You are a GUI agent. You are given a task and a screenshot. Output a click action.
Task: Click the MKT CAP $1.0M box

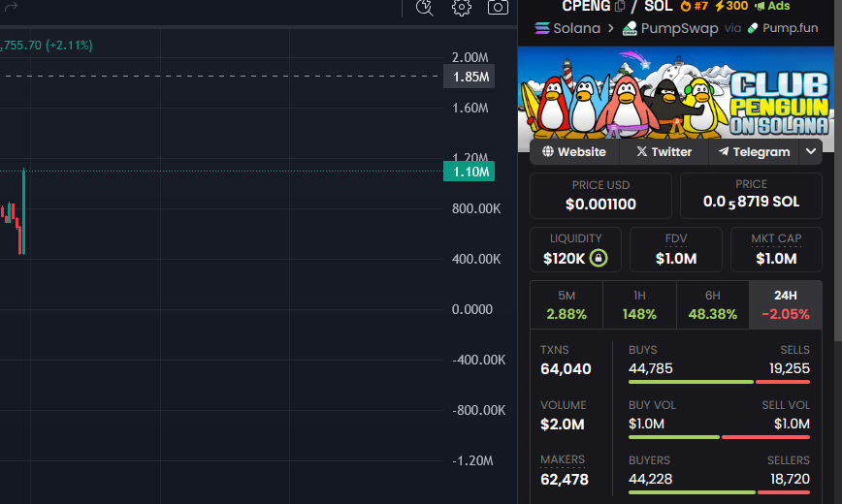[x=776, y=250]
